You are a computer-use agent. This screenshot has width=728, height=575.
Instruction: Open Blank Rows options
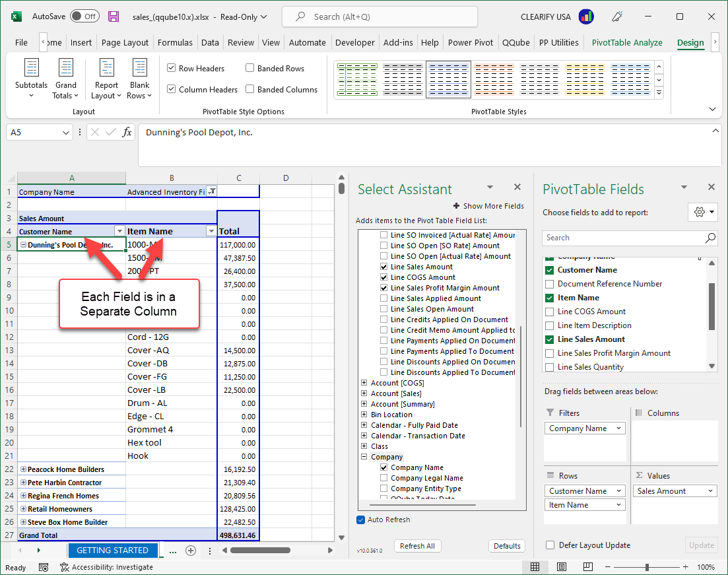139,79
